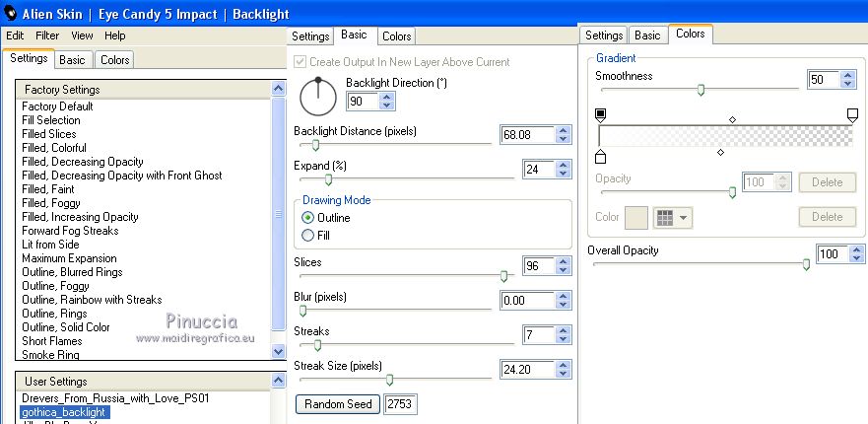The height and width of the screenshot is (424, 868).
Task: Adjust Streak Size spinner arrows
Action: [x=563, y=369]
